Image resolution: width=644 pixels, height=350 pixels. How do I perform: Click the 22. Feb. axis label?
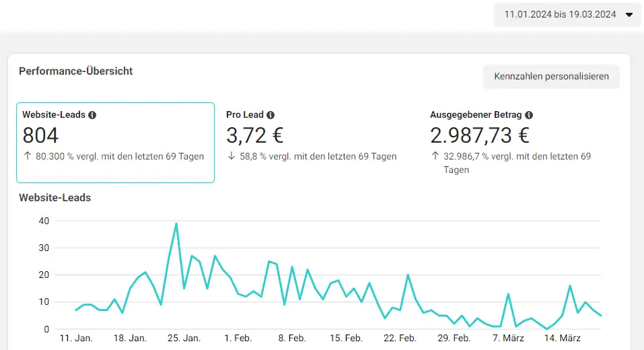400,338
